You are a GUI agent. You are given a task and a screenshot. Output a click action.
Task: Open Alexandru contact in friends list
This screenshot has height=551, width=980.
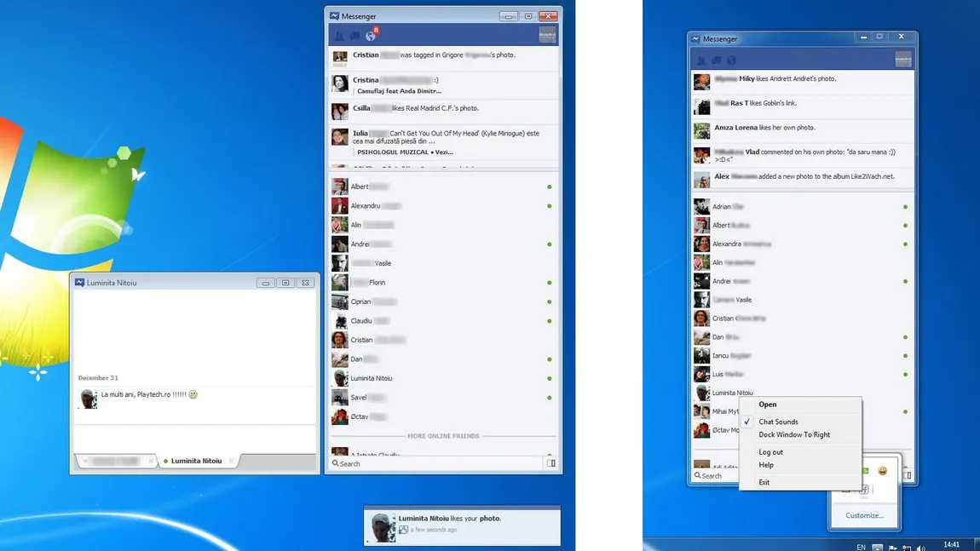tap(443, 205)
